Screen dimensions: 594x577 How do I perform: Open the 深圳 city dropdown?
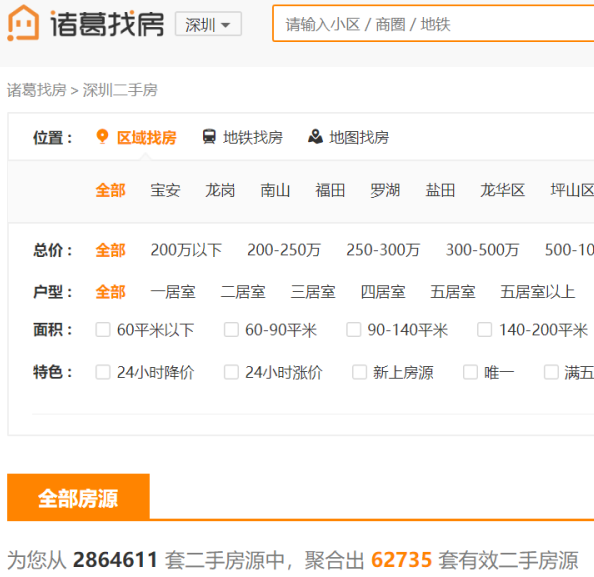(x=208, y=24)
